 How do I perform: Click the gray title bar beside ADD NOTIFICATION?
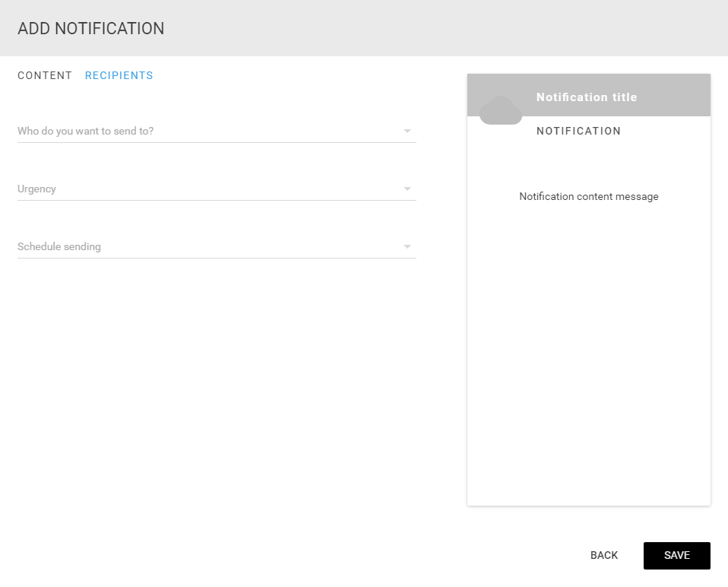[446, 28]
